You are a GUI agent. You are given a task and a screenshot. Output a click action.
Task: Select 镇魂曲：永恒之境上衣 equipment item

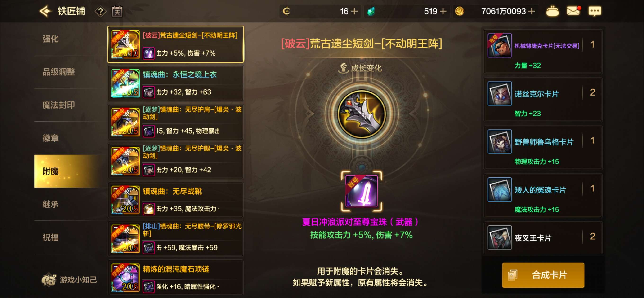click(175, 83)
